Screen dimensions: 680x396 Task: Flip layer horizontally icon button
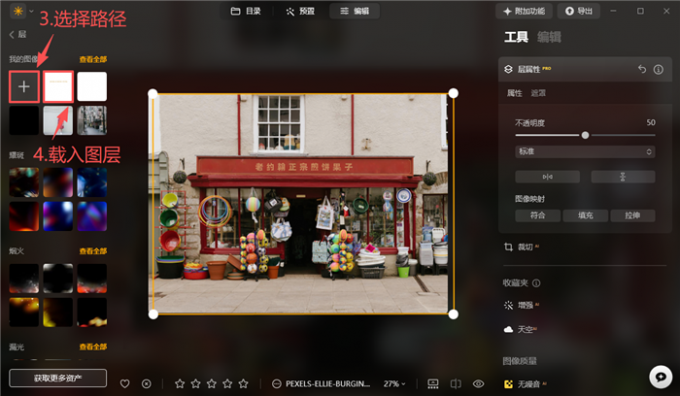(547, 177)
